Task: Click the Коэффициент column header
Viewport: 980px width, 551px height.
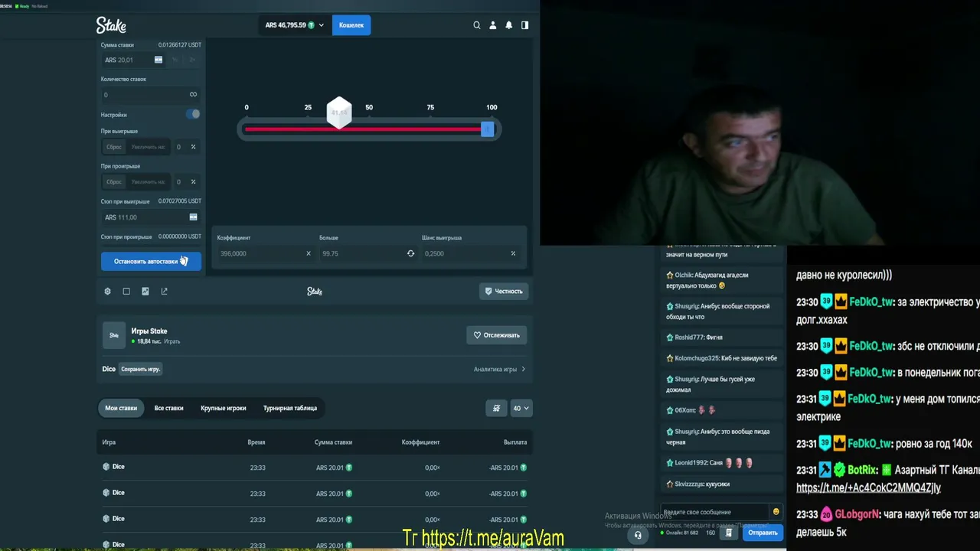Action: coord(420,442)
